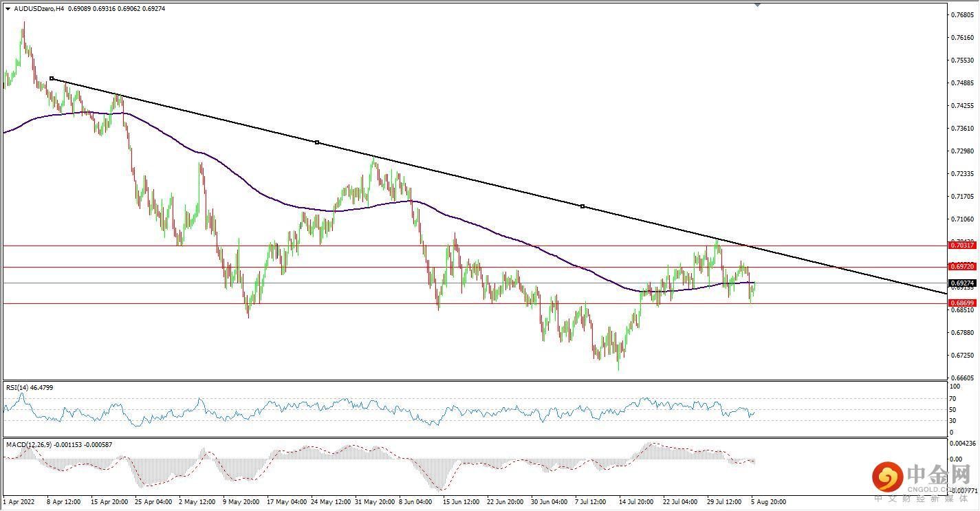
Task: Click the RSI(14) 46.4799 indicator label
Action: [x=30, y=388]
